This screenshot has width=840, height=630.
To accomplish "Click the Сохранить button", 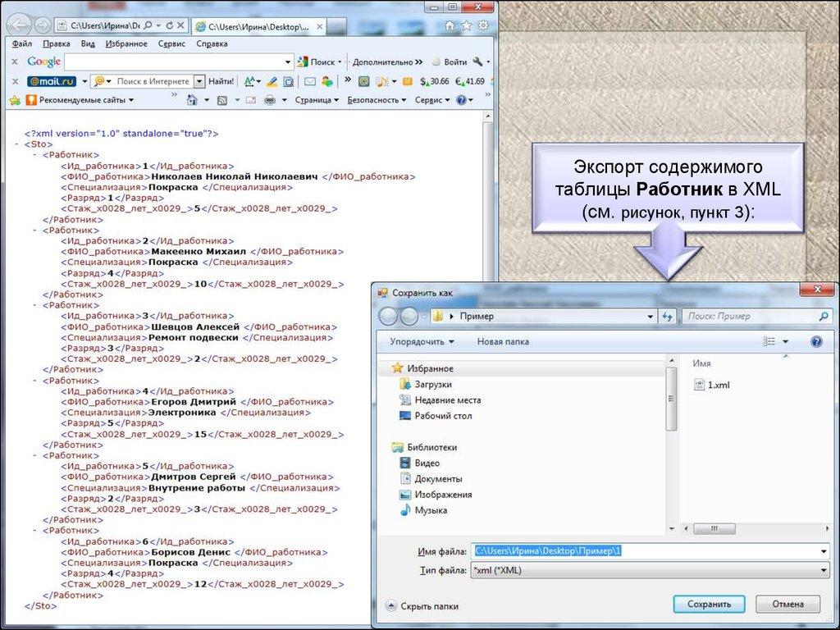I will (x=708, y=604).
